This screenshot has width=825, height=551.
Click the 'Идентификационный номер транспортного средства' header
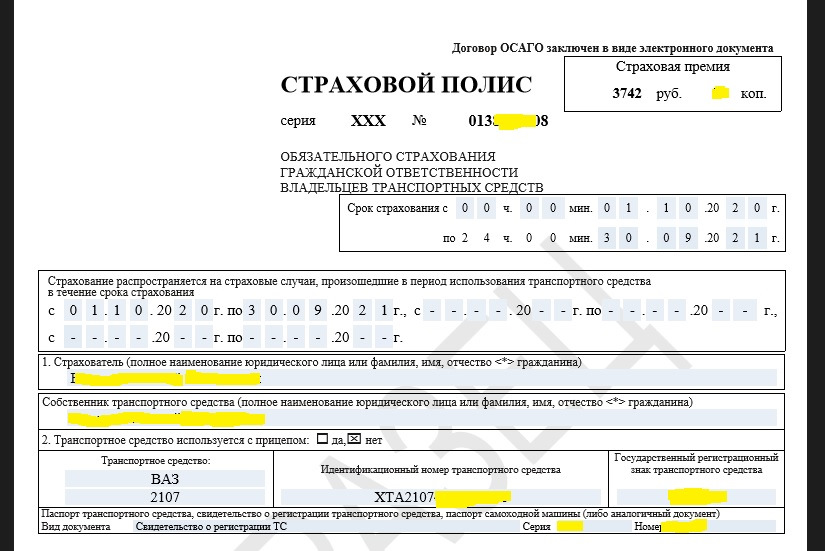pyautogui.click(x=441, y=470)
